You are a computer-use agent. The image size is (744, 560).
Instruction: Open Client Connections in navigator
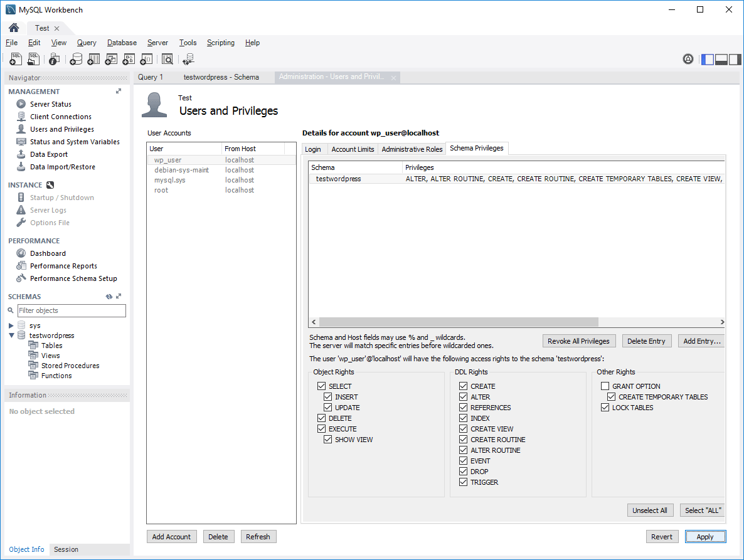[61, 117]
